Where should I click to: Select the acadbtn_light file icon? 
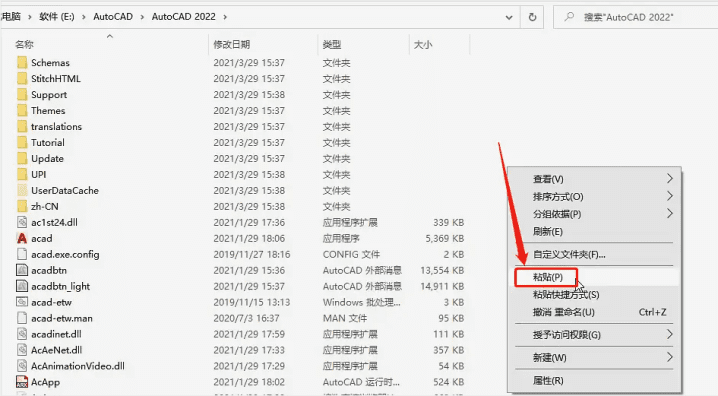coord(22,286)
